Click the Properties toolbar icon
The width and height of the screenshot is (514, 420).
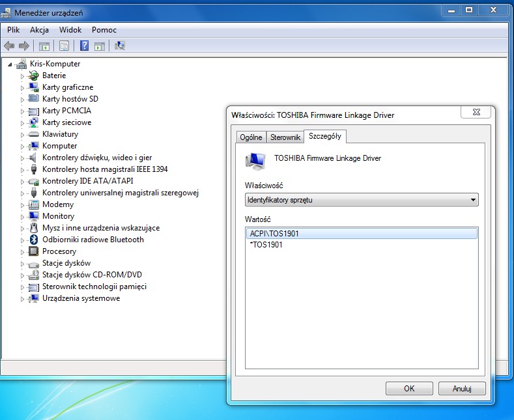tap(64, 46)
